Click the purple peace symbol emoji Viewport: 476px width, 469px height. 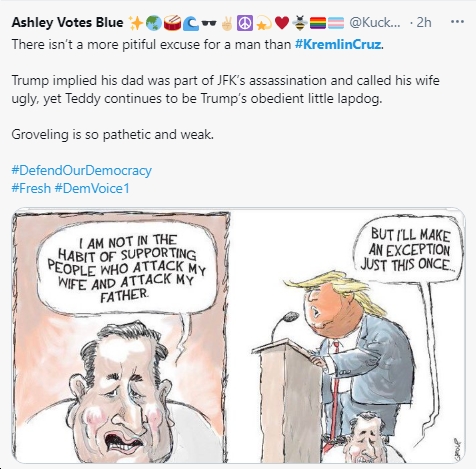(x=245, y=23)
